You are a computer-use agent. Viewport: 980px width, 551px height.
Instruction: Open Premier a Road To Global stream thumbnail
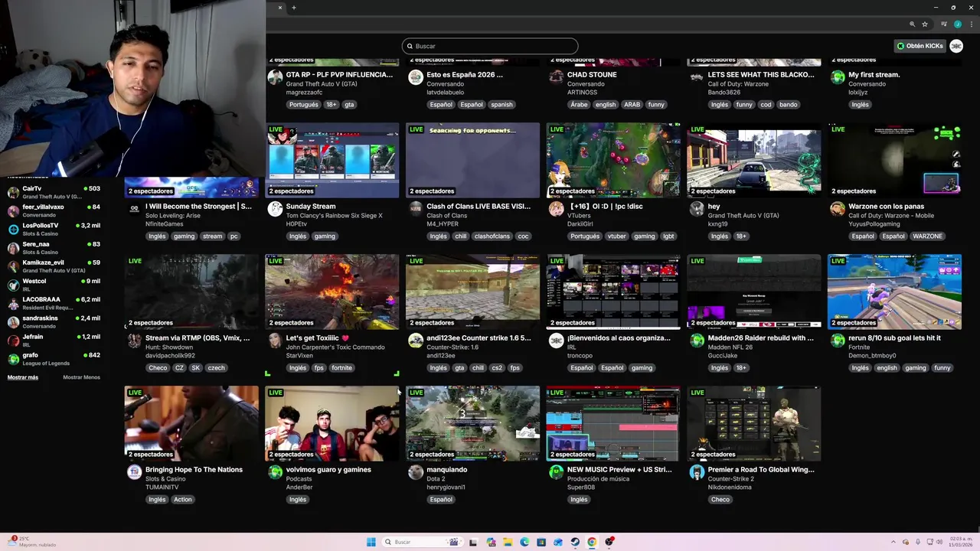click(x=754, y=423)
